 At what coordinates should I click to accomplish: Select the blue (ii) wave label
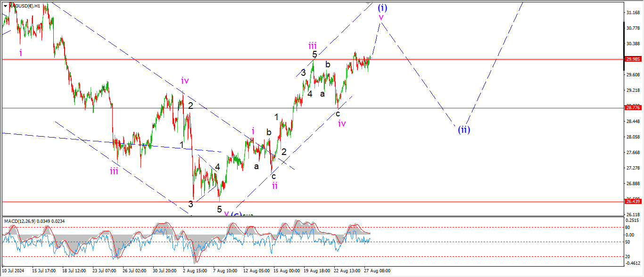[464, 129]
